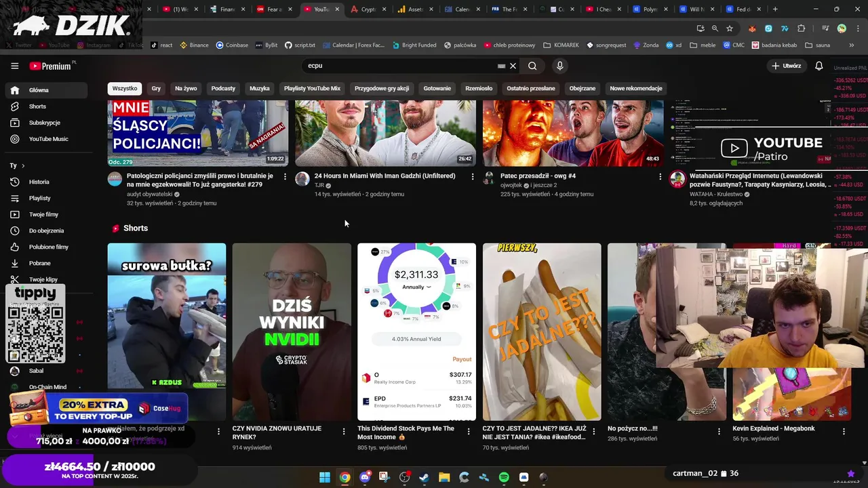The height and width of the screenshot is (488, 868).
Task: Select the Ostatnio przesłane filter chip
Action: pos(531,88)
